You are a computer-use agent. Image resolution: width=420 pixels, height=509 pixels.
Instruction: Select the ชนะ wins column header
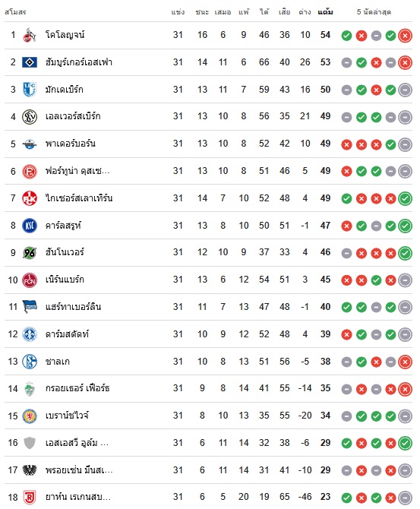(x=202, y=12)
